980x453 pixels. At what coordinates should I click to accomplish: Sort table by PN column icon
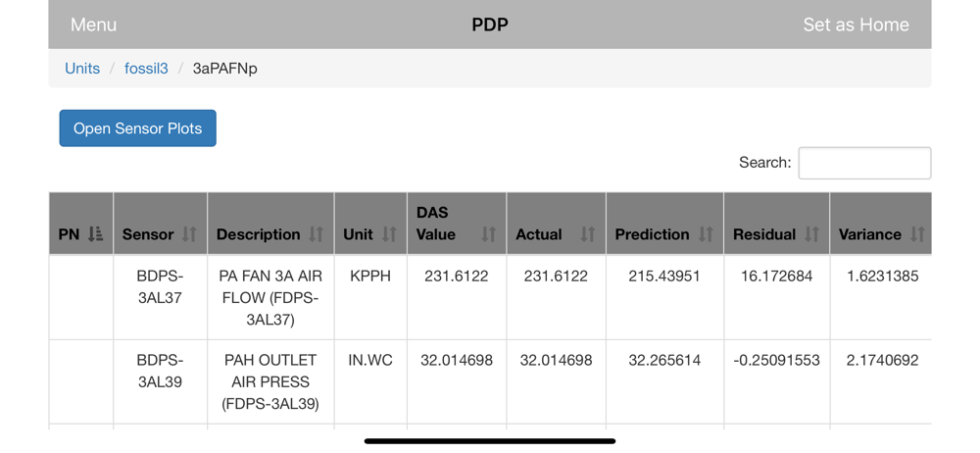point(96,234)
